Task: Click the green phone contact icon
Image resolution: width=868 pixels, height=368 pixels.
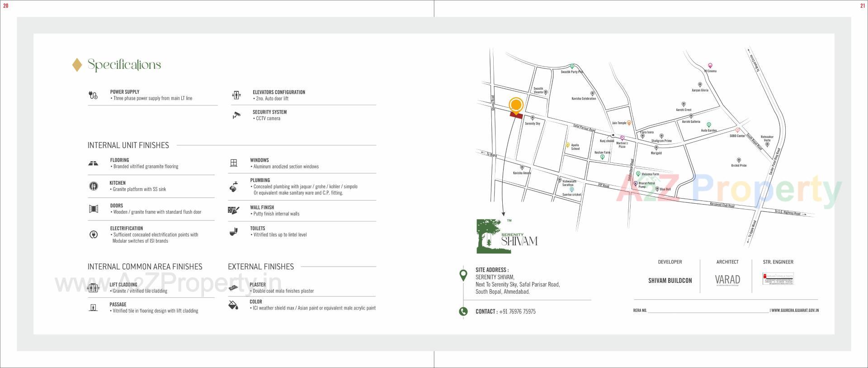Action: tap(463, 311)
